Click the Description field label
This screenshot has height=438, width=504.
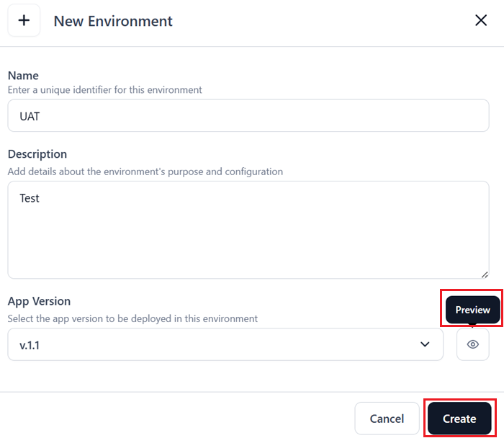click(x=37, y=154)
